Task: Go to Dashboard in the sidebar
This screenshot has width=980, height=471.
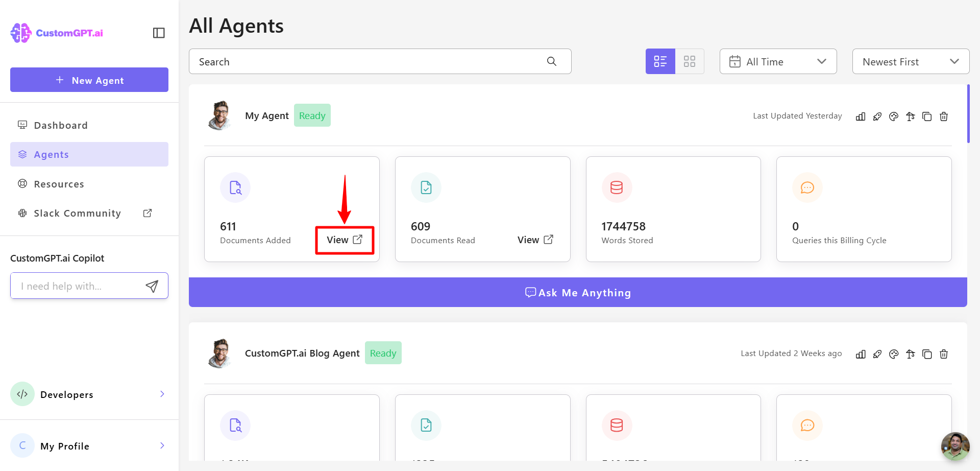Action: click(x=89, y=125)
